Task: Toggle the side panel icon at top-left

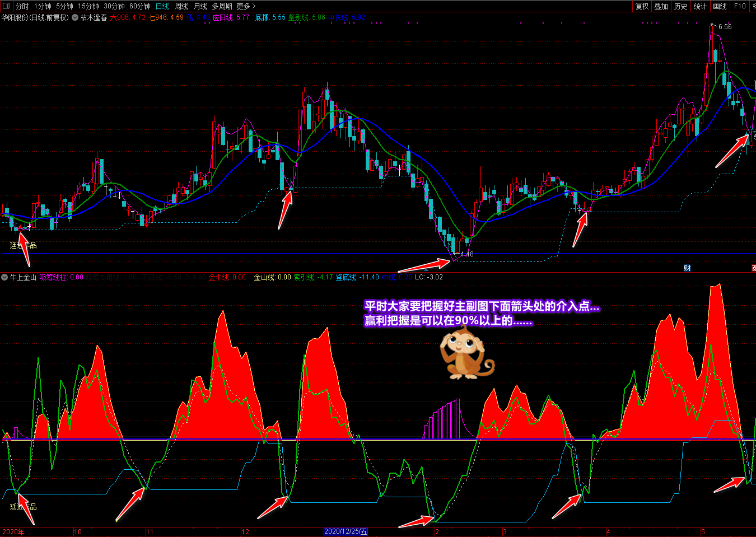Action: click(7, 6)
